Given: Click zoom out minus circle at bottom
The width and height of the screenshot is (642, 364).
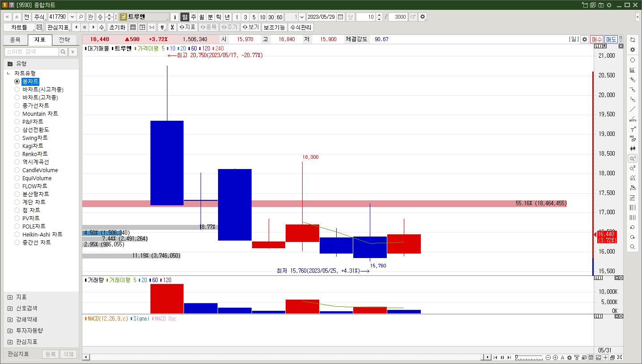Looking at the screenshot, I should tap(548, 357).
